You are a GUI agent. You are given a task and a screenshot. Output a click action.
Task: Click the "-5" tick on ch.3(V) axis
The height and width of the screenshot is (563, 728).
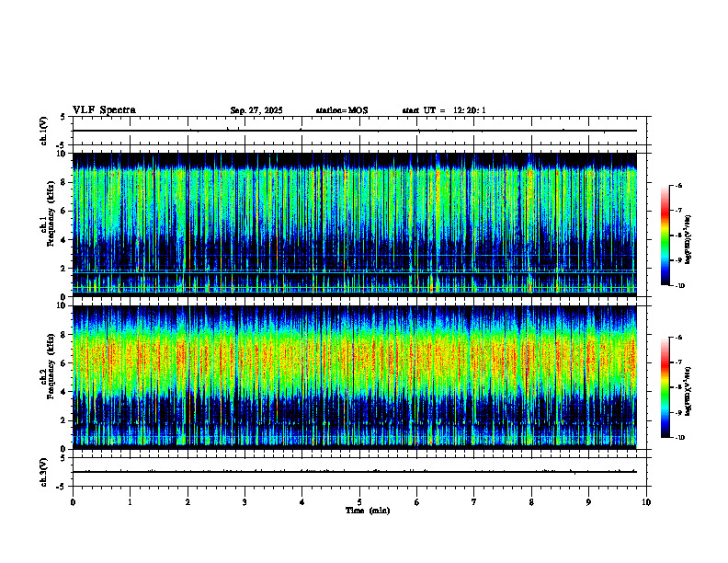point(62,487)
